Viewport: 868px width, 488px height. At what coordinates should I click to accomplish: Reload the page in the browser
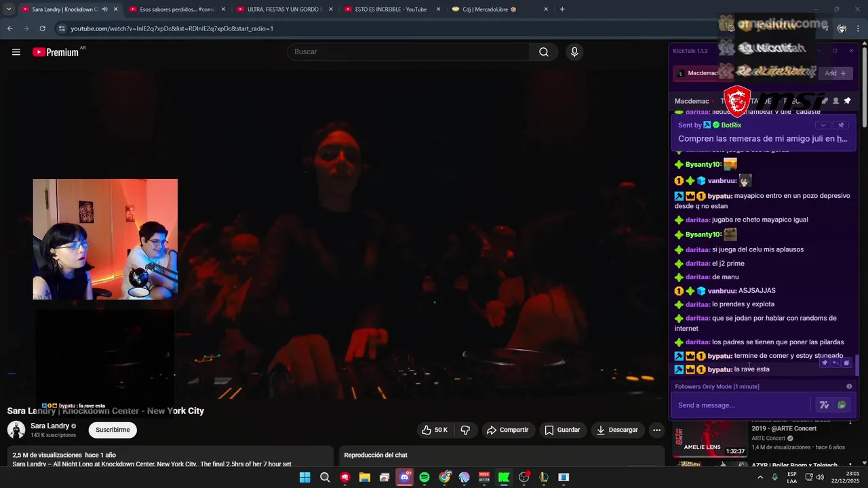(42, 28)
